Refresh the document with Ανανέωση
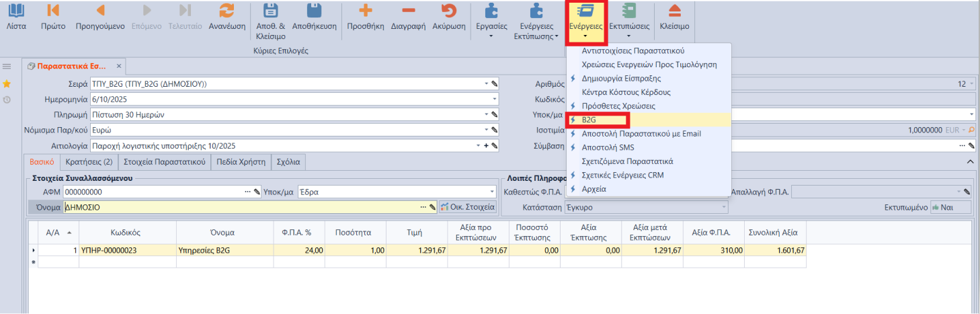 (227, 12)
